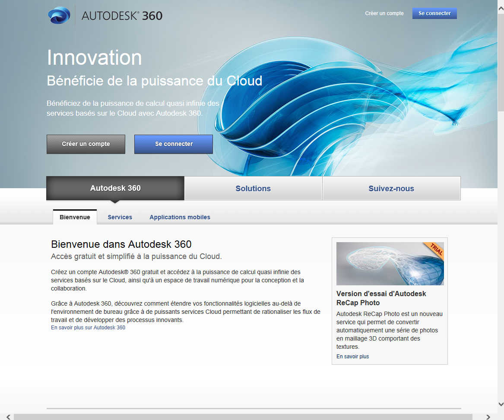Click En savoir plus sur Autodesk 360 link

[88, 328]
